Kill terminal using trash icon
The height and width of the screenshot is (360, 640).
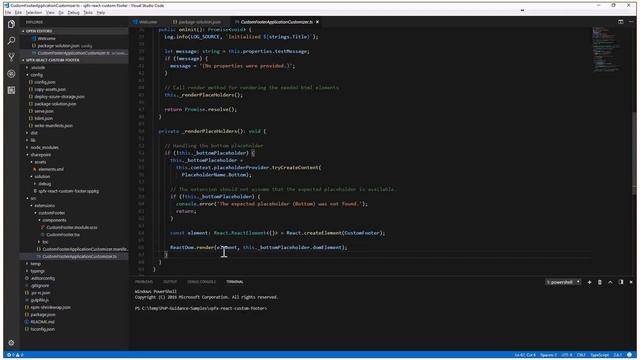(600, 282)
